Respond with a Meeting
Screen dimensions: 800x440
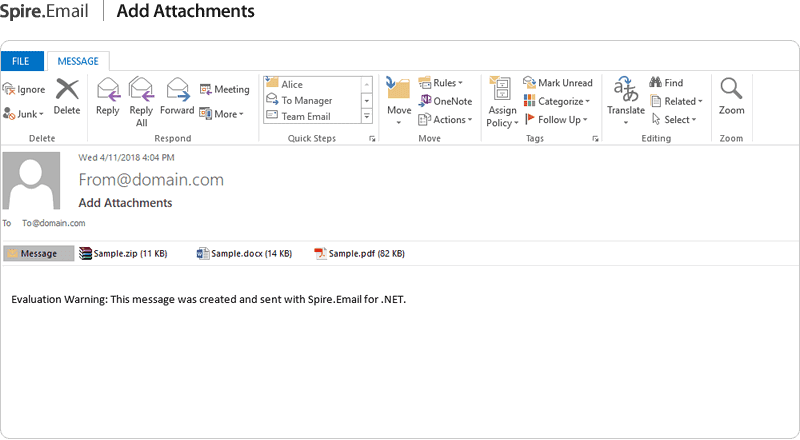[x=224, y=89]
